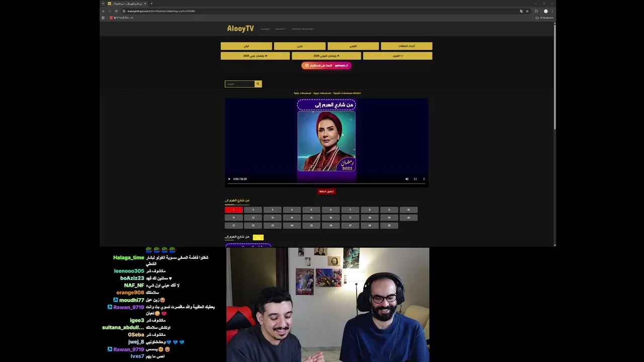644x362 pixels.
Task: Click the series poster thumbnail in the player
Action: point(327,141)
